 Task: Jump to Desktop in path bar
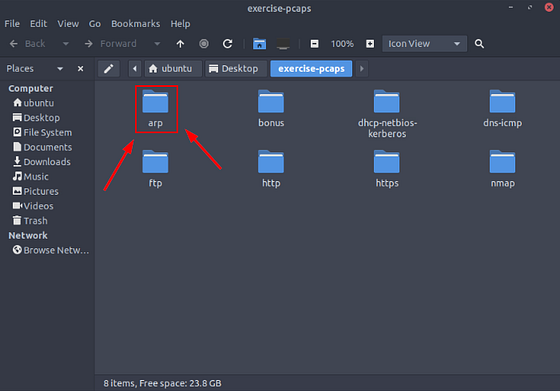pyautogui.click(x=236, y=69)
